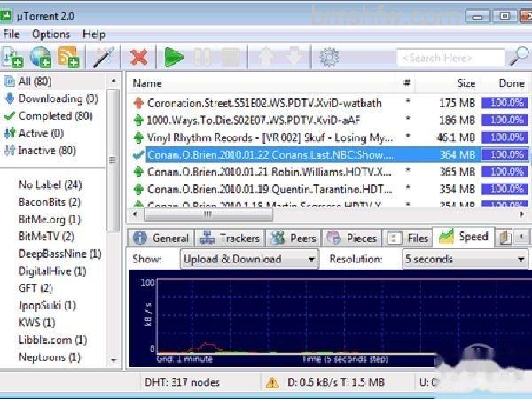
Task: Select the Neptoons (1) label
Action: 49,357
